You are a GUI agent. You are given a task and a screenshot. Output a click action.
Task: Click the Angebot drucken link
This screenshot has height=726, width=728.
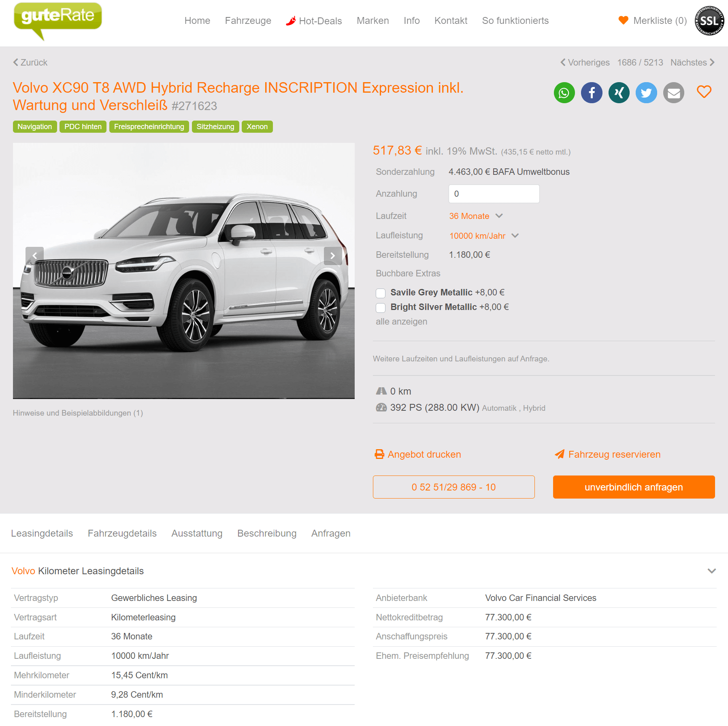[417, 454]
